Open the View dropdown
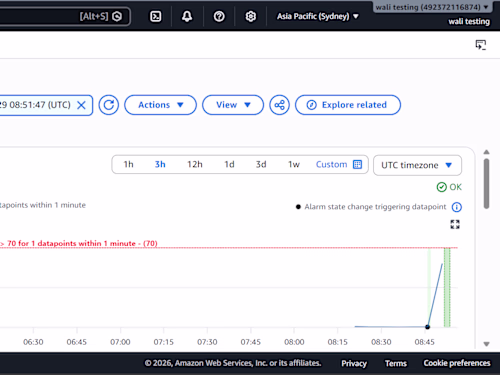500x375 pixels. [x=233, y=105]
